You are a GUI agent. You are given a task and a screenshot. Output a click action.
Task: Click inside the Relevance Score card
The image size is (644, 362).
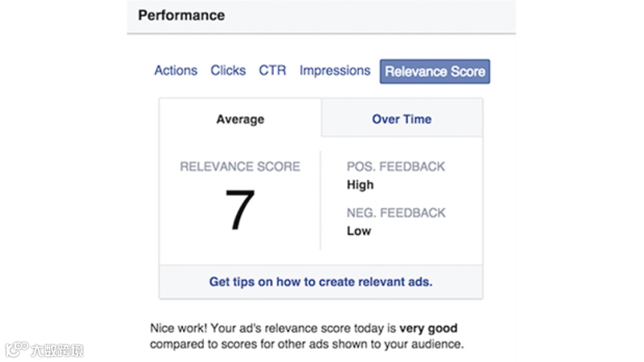pyautogui.click(x=320, y=197)
